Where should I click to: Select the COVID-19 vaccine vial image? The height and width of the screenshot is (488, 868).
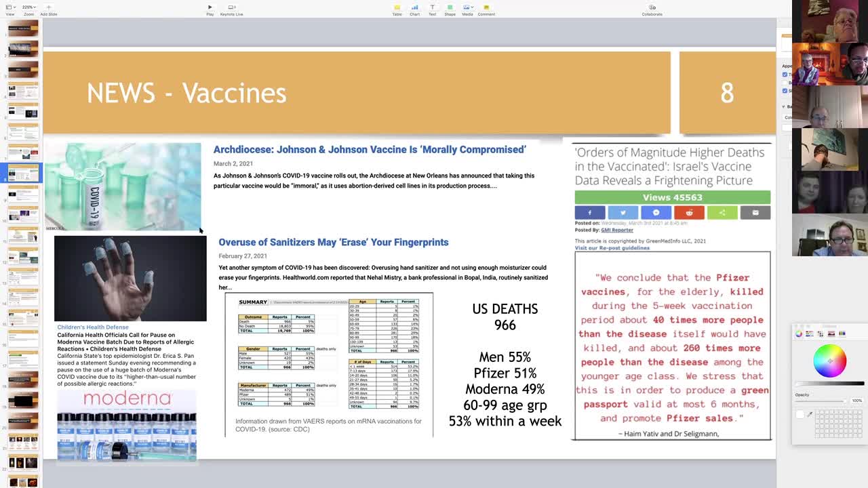(123, 186)
